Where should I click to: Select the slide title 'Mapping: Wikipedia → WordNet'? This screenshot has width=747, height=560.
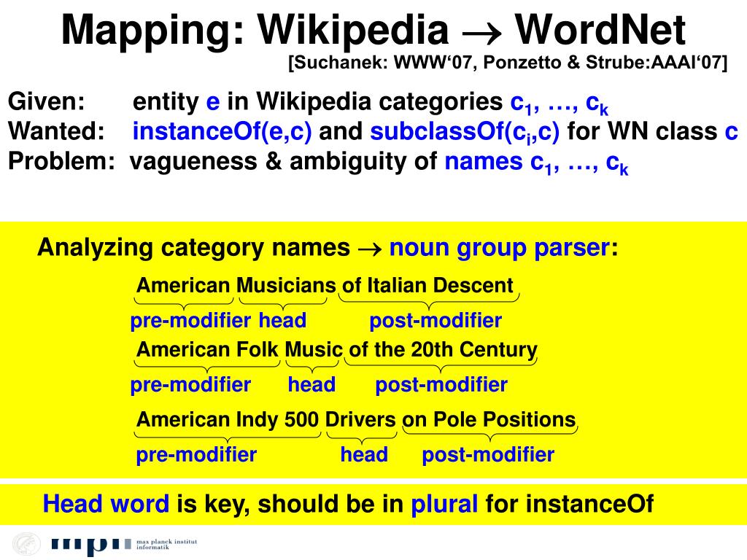click(373, 29)
